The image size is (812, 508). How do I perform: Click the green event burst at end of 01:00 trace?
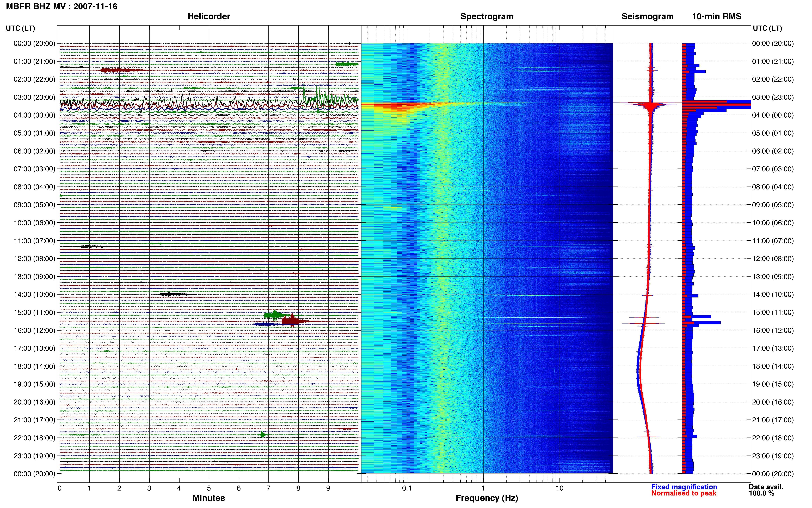pos(347,64)
